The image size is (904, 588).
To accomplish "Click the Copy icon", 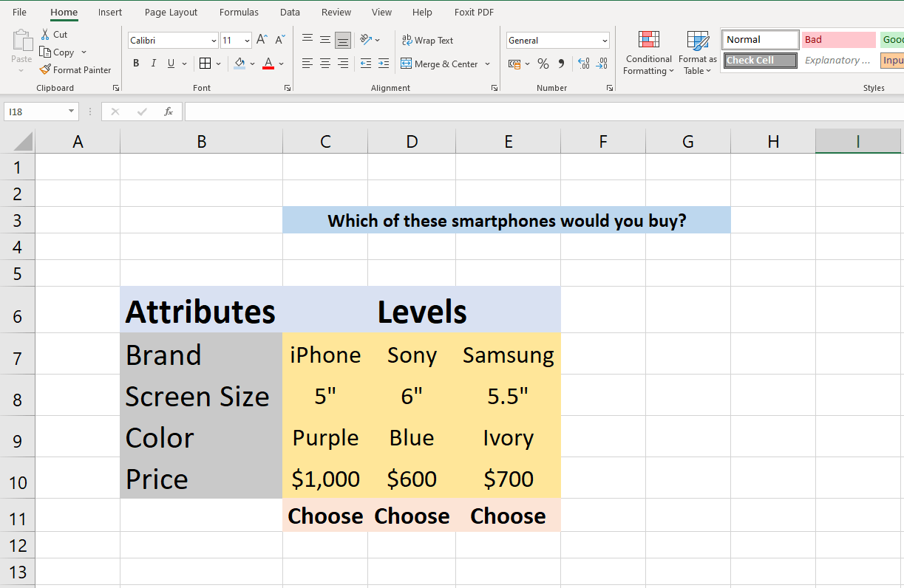I will [x=45, y=52].
